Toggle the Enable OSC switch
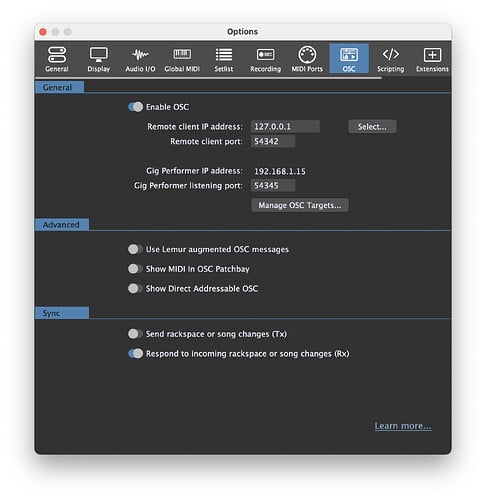 135,107
